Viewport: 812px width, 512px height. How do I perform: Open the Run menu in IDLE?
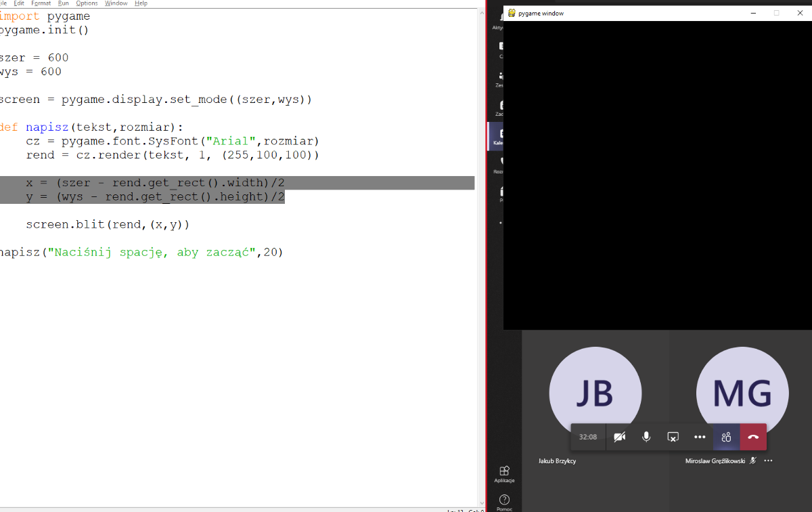[x=63, y=3]
